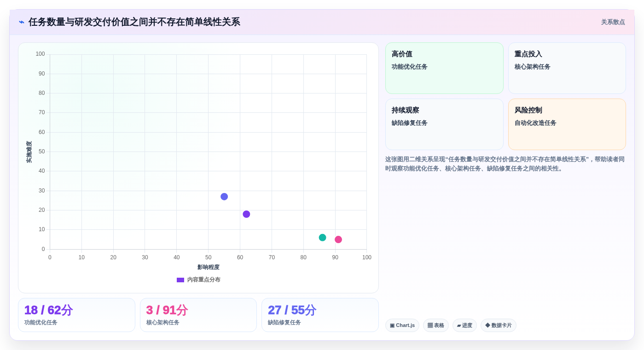
Task: Click the pink scatter point near 91
Action: click(x=338, y=239)
